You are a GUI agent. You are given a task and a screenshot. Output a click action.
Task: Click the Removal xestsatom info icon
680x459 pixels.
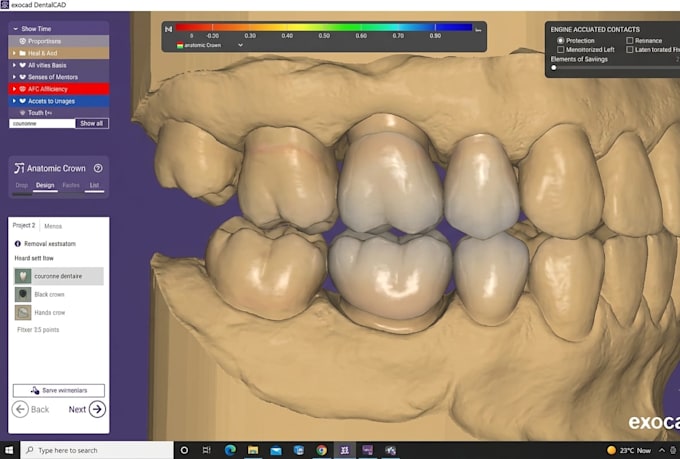(x=18, y=244)
